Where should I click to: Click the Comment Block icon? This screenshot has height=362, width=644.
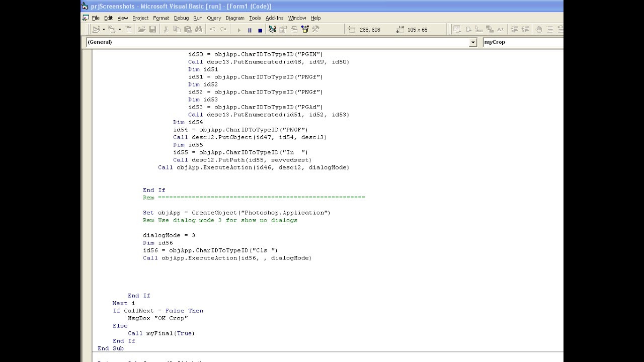point(550,30)
